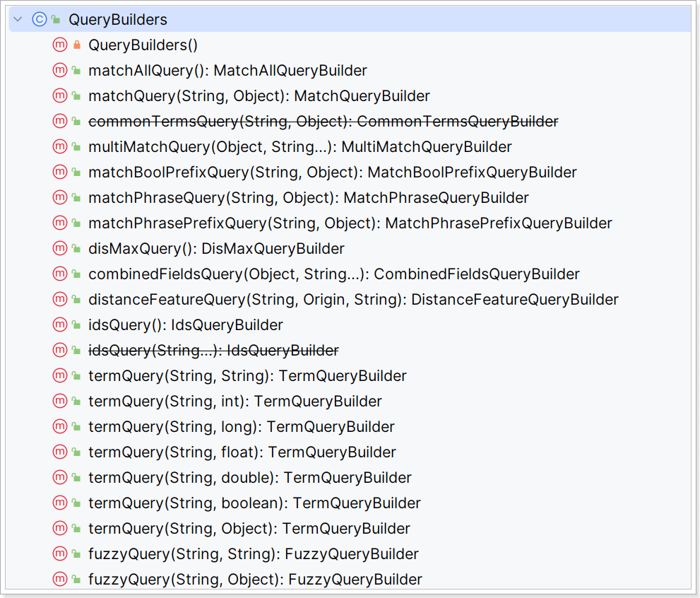This screenshot has width=700, height=598.
Task: Collapse the QueryBuilders class node
Action: point(18,19)
